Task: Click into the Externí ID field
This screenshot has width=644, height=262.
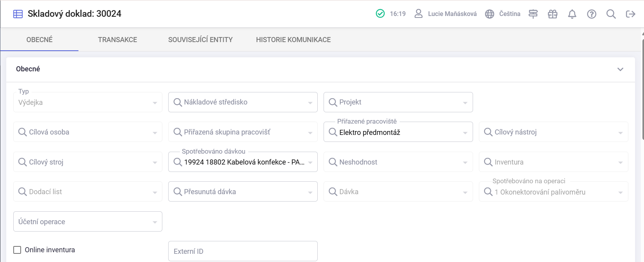Action: (243, 251)
